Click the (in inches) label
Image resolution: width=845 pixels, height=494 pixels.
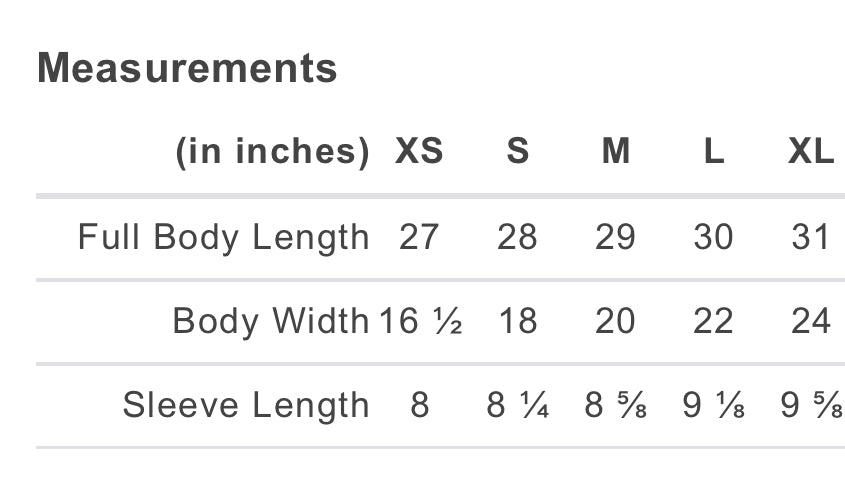click(x=273, y=151)
